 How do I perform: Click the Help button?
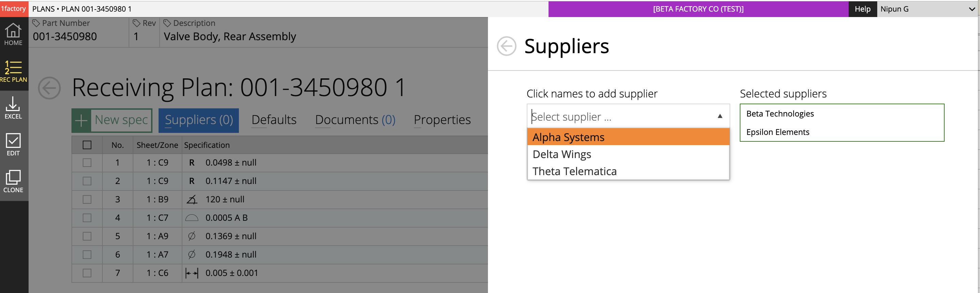pyautogui.click(x=862, y=9)
